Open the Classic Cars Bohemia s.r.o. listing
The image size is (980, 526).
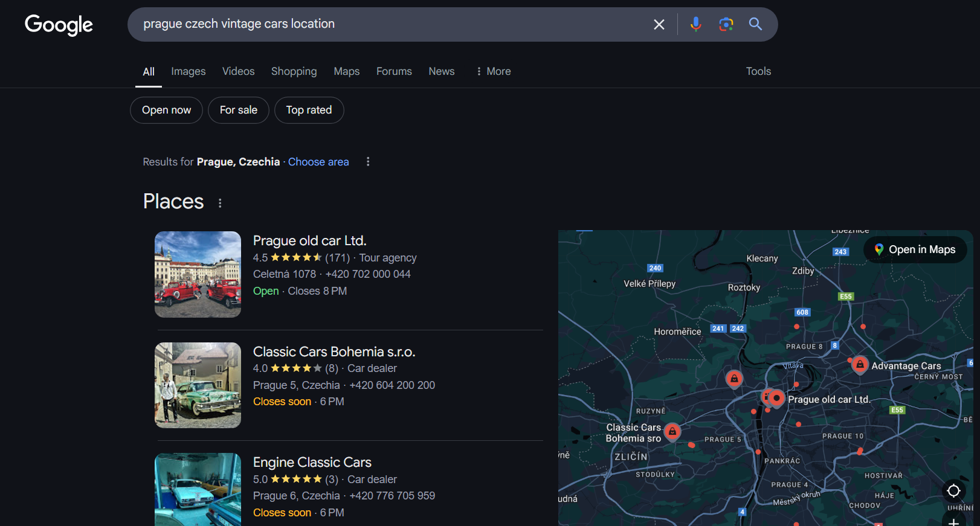click(x=334, y=351)
